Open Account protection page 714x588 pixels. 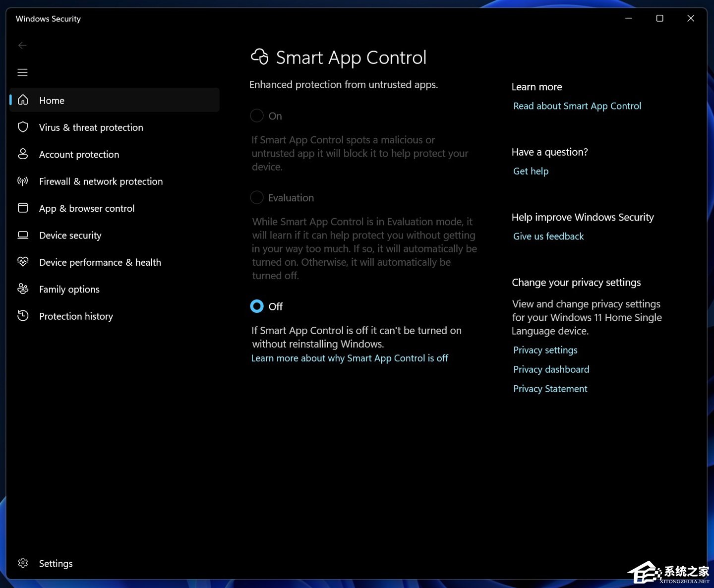coord(115,154)
